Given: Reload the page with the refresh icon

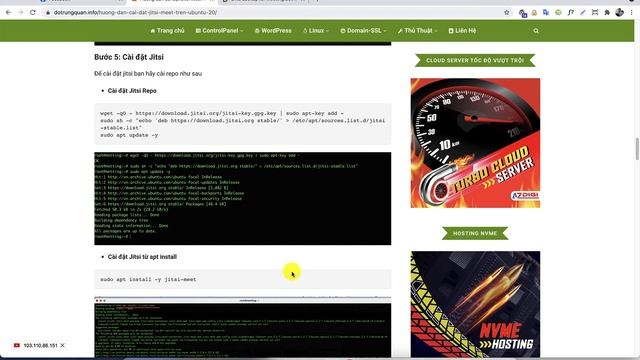Looking at the screenshot, I should (x=33, y=12).
